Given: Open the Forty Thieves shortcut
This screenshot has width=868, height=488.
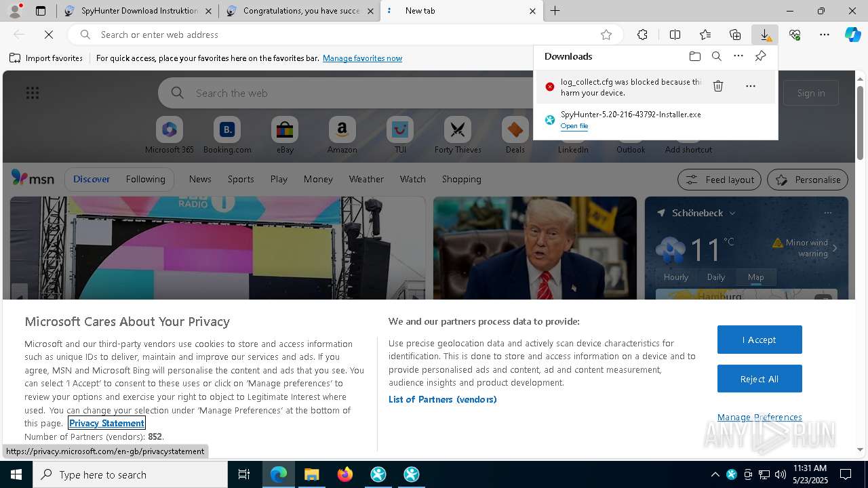Looking at the screenshot, I should point(458,135).
